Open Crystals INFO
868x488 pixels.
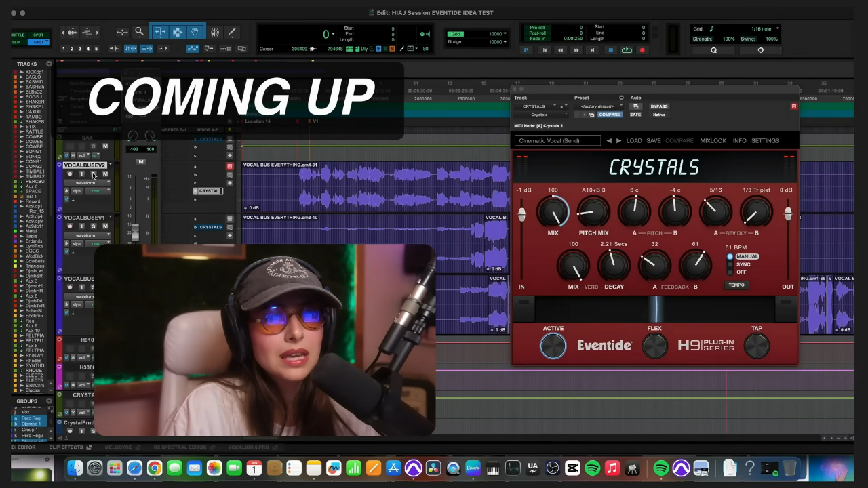[739, 141]
